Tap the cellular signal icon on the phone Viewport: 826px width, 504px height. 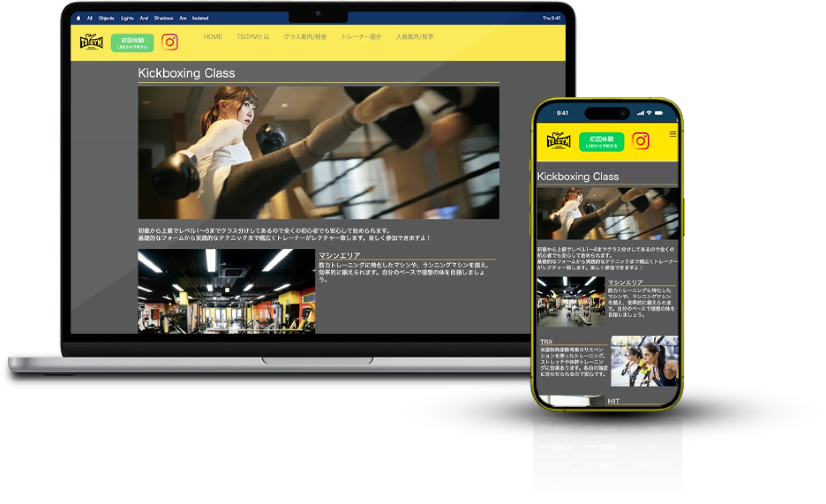(641, 113)
